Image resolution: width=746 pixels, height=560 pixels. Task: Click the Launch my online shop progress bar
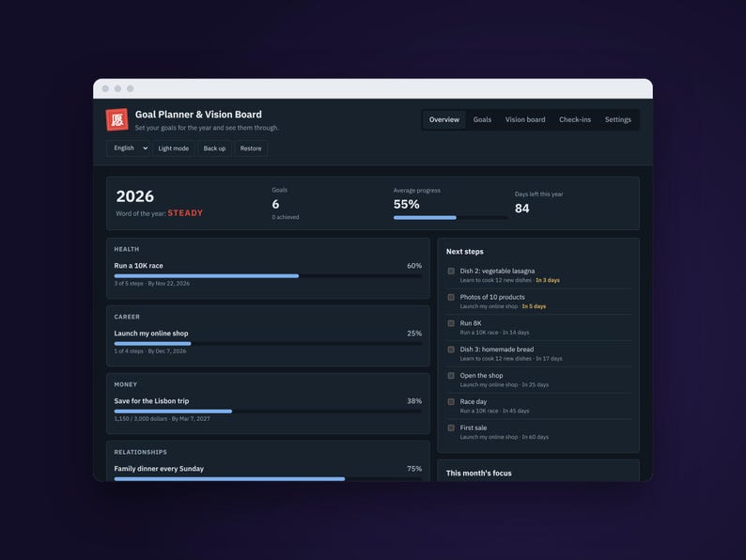tap(268, 344)
